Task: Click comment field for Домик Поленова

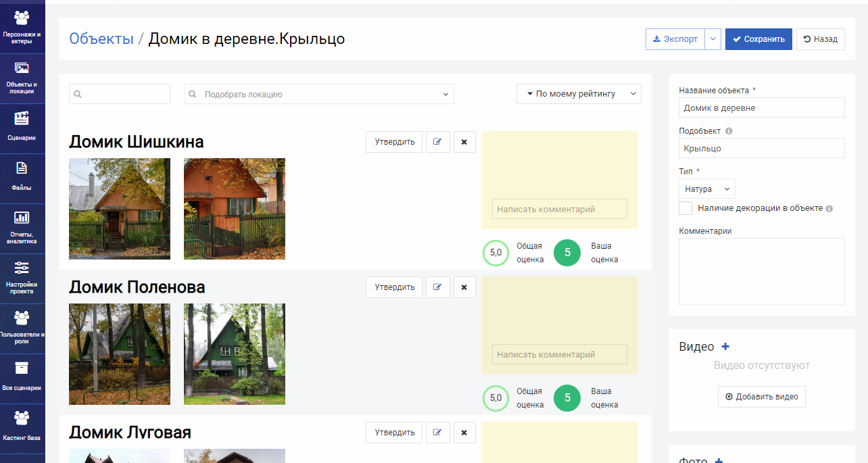Action: 560,354
